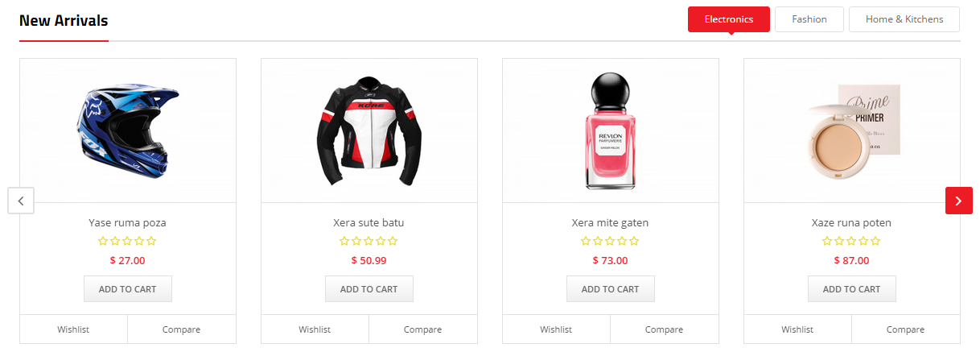Go to next products with red arrow
This screenshot has width=980, height=352.
pyautogui.click(x=958, y=201)
